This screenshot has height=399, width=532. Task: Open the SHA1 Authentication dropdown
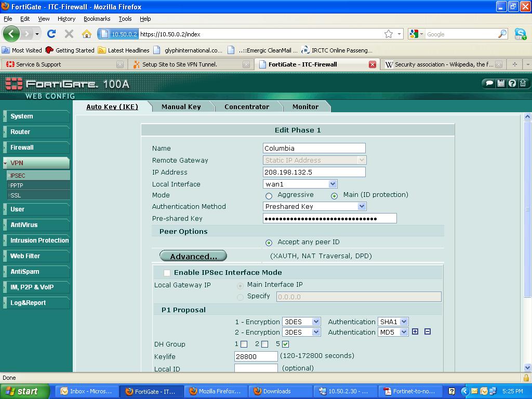coord(393,322)
